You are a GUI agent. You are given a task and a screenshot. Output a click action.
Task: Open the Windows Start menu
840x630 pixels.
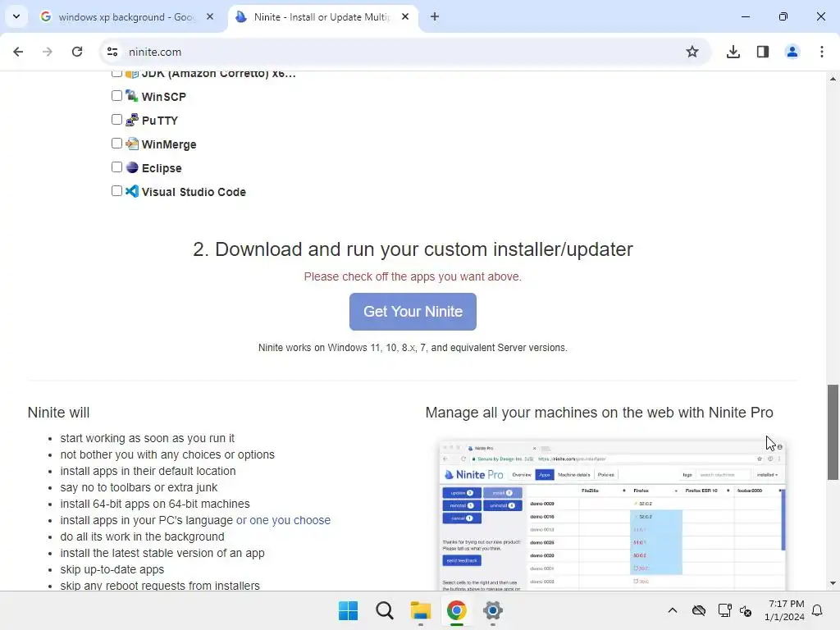tap(348, 610)
